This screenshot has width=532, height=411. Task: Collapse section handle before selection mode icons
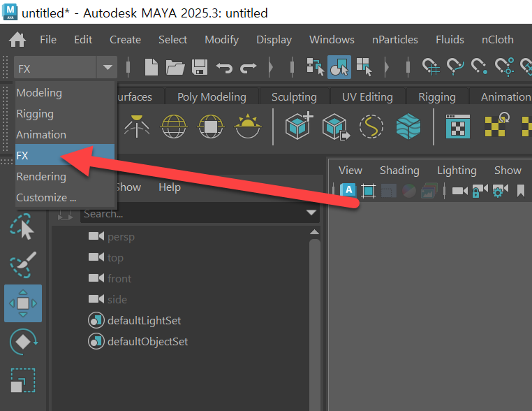coord(292,66)
